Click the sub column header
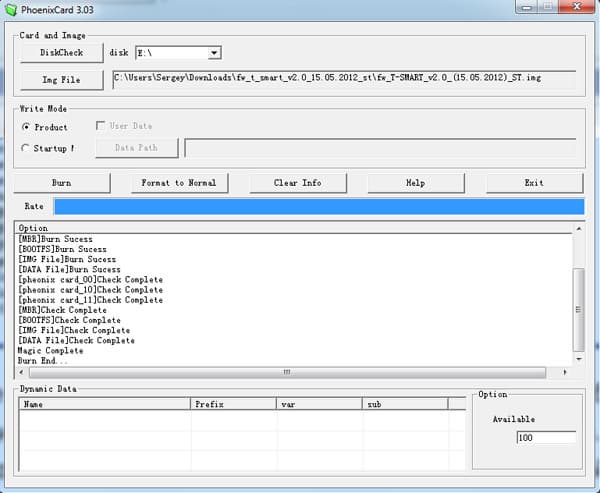 click(405, 404)
